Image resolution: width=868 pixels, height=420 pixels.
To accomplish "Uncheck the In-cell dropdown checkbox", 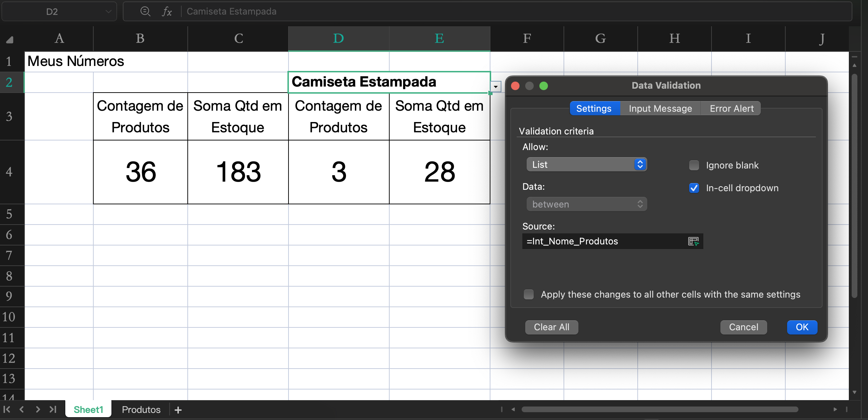I will (x=694, y=188).
